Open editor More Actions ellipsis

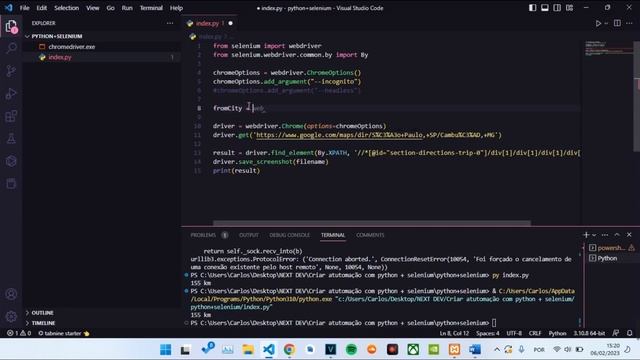629,23
